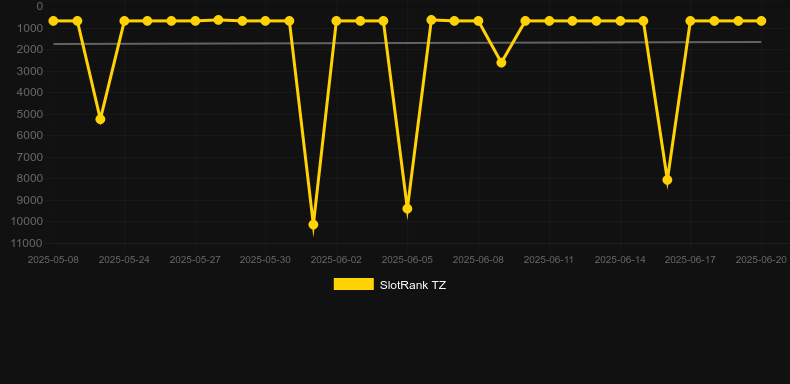Select the small dip point near rank 2600
Image resolution: width=790 pixels, height=384 pixels.
(501, 62)
